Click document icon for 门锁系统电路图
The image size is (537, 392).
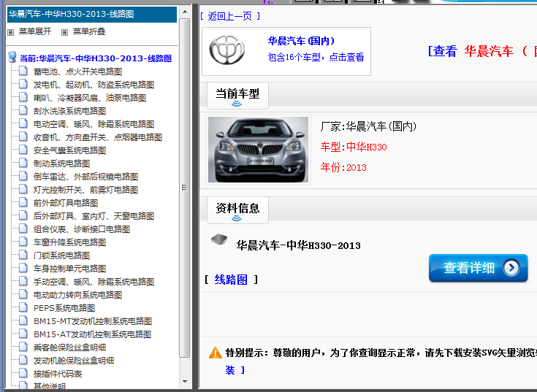click(x=23, y=255)
